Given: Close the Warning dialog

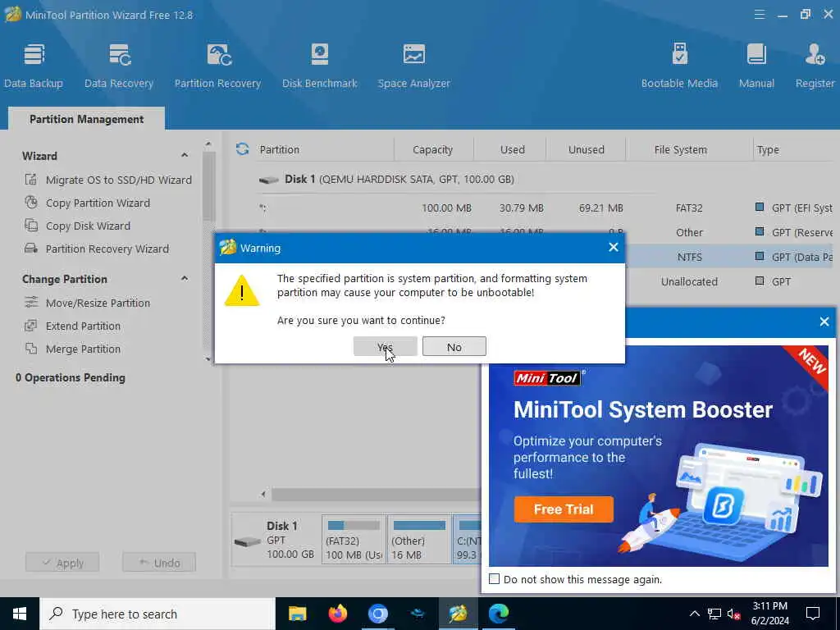Looking at the screenshot, I should pos(614,248).
